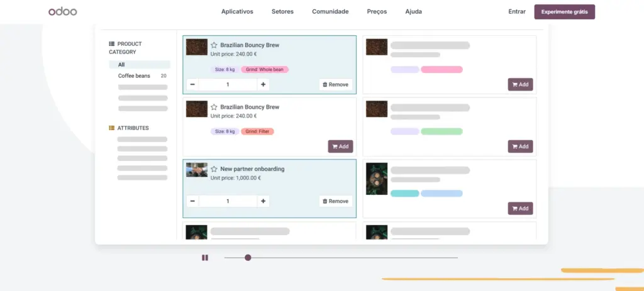Image resolution: width=644 pixels, height=291 pixels.
Task: Increase quantity of New partner onboarding
Action: click(x=264, y=201)
